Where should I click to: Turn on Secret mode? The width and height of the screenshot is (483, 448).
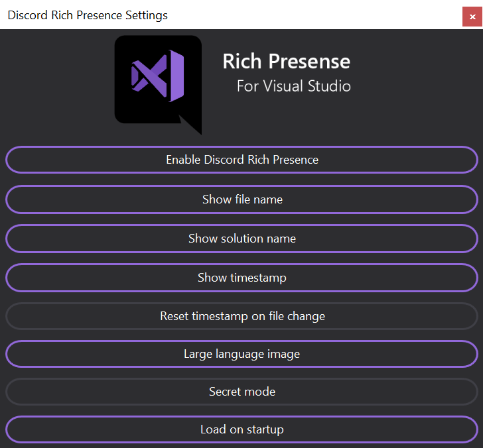tap(241, 392)
